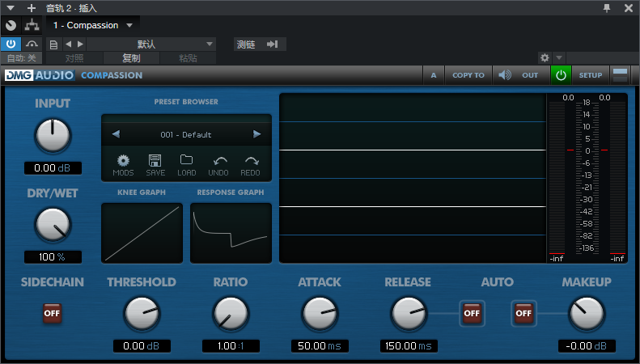
Task: Open host settings gear icon
Action: [x=545, y=57]
